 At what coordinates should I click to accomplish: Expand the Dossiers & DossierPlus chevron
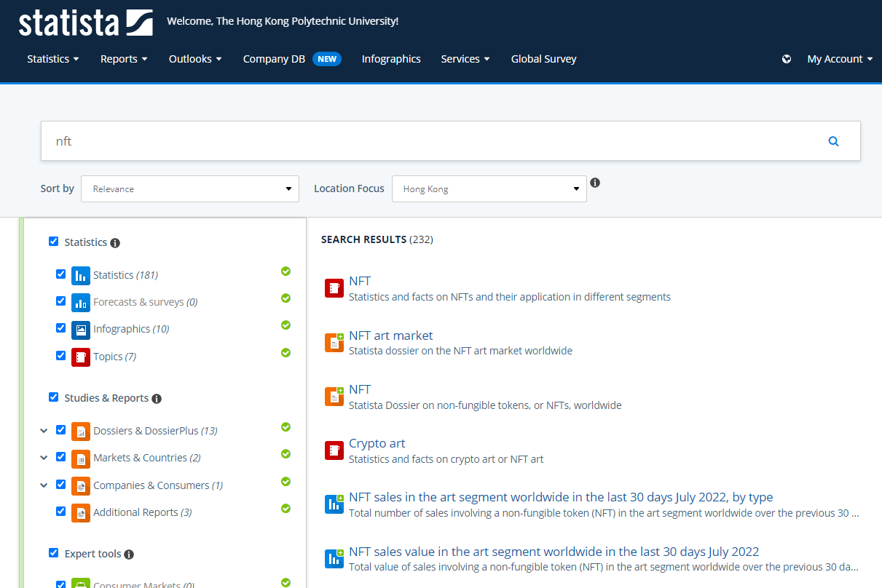[44, 431]
